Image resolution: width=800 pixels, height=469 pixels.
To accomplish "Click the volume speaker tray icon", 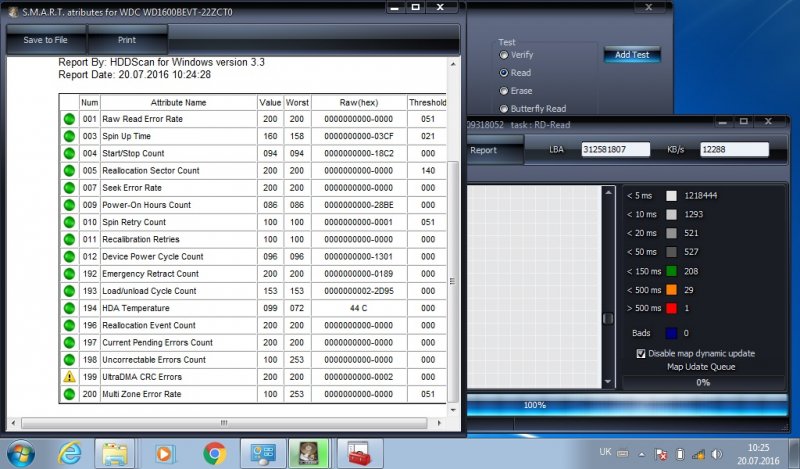I will coord(717,453).
